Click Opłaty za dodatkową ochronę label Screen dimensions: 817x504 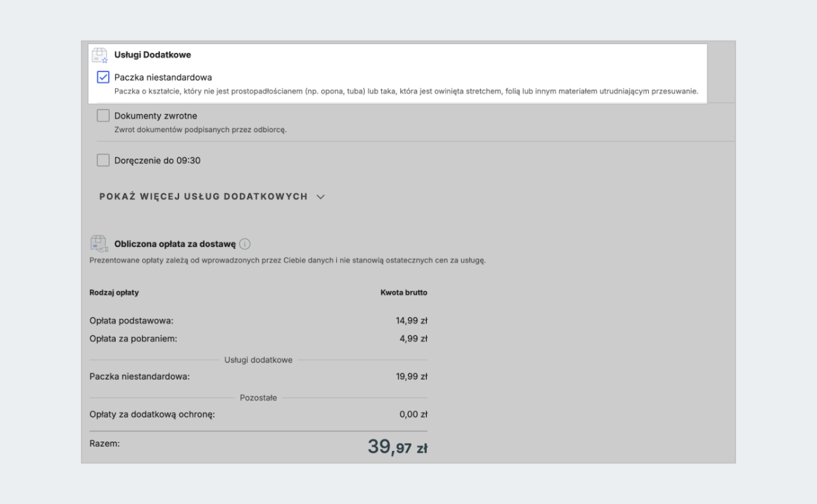(153, 414)
